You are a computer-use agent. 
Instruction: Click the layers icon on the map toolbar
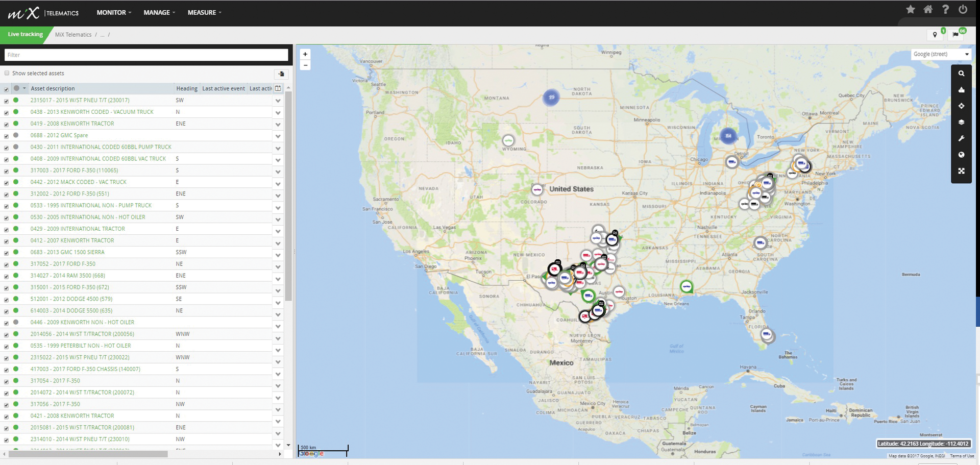[x=961, y=123]
